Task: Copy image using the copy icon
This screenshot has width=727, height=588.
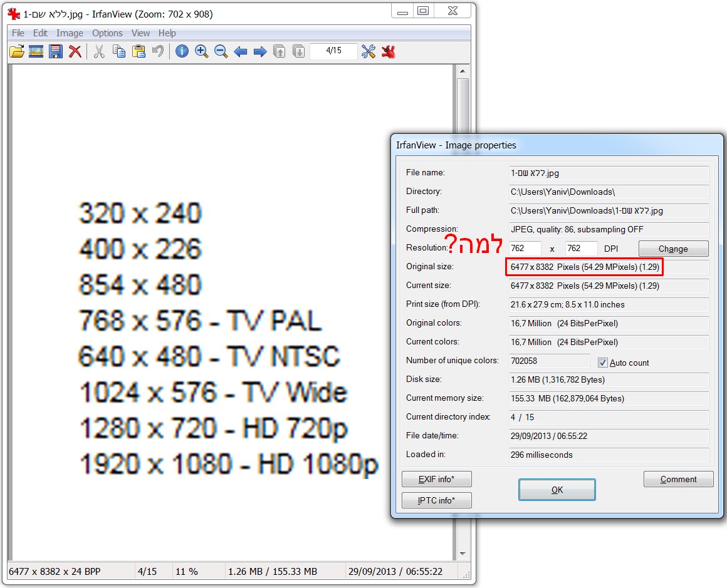Action: click(x=119, y=51)
